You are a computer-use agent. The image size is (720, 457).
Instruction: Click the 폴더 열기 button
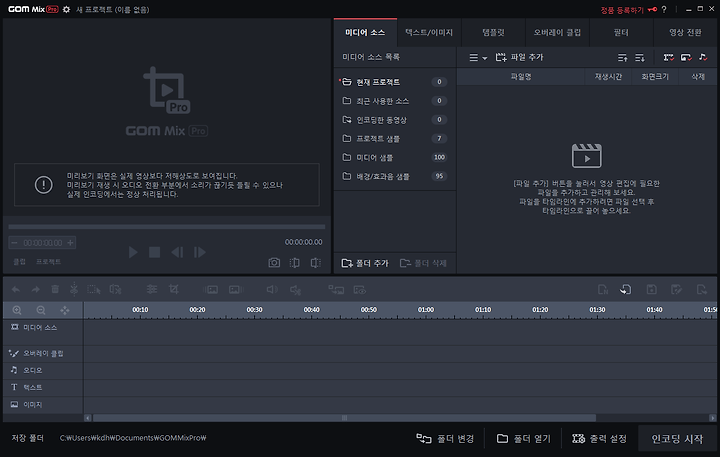[524, 439]
